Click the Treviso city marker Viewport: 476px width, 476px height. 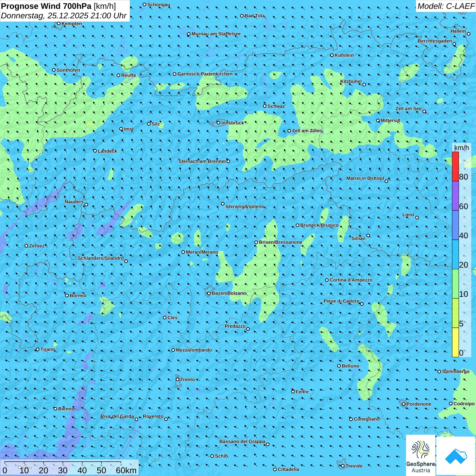point(343,466)
